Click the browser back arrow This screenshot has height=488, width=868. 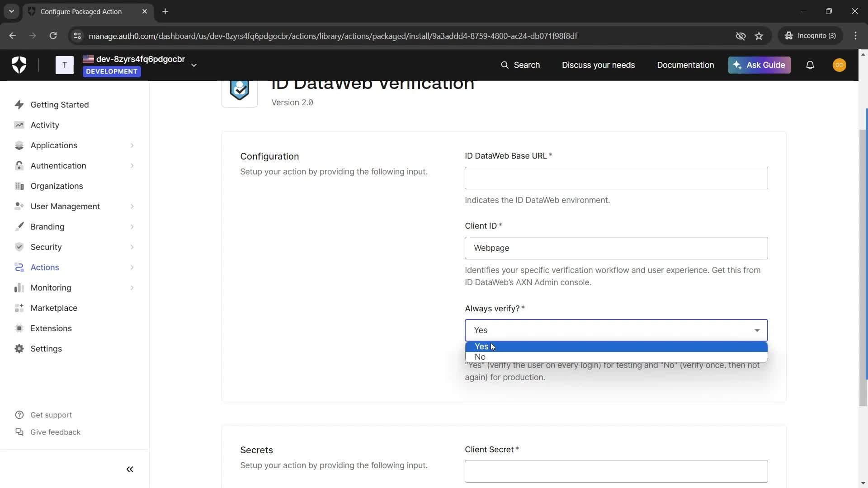tap(13, 36)
